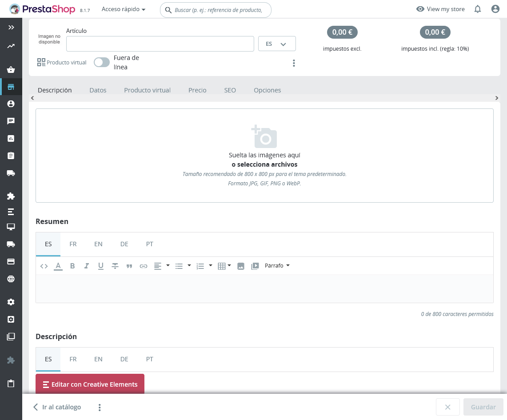
Task: Apply strikethrough in Resumen editor
Action: [x=115, y=266]
